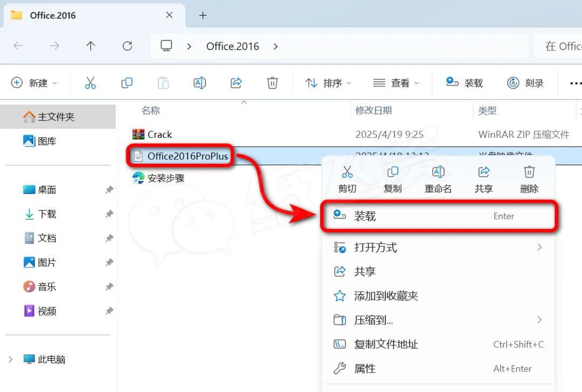Viewport: 582px width, 392px height.
Task: Click the 刻录 (Burn) toolbar button
Action: (x=525, y=83)
